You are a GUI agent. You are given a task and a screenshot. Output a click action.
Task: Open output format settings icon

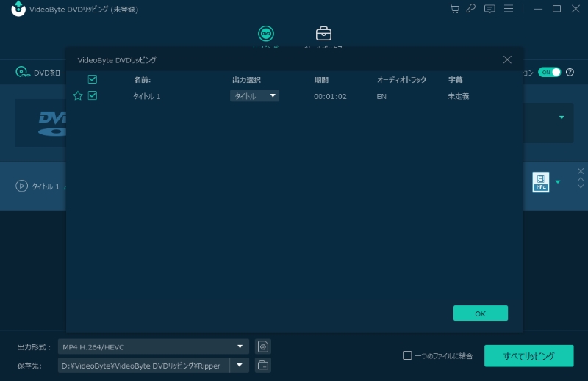(263, 346)
